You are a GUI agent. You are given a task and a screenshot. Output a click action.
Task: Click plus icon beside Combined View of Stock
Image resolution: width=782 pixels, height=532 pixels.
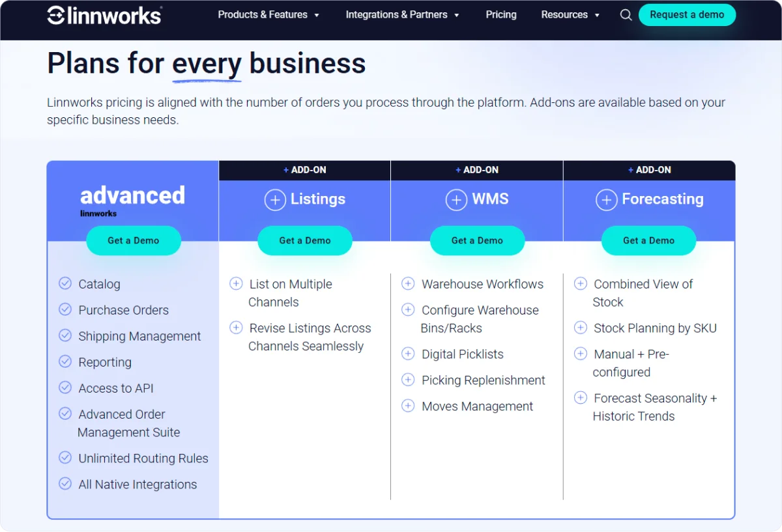point(580,283)
